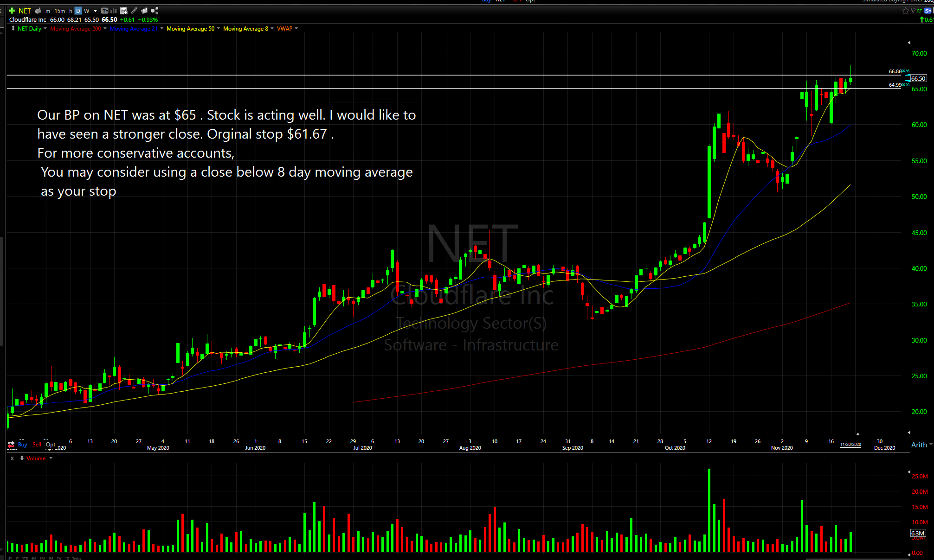Select the 66.86 horizontal line label
The height and width of the screenshot is (560, 934).
(x=895, y=71)
